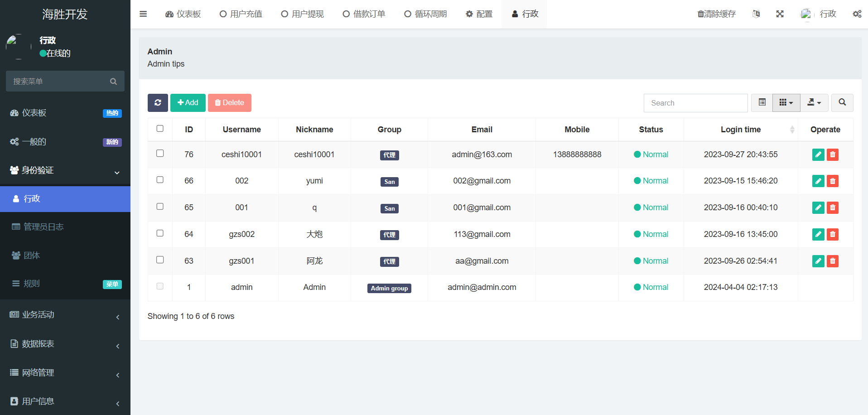Screen dimensions: 868x415
Task: Check the select-all checkbox in header
Action: click(x=160, y=129)
